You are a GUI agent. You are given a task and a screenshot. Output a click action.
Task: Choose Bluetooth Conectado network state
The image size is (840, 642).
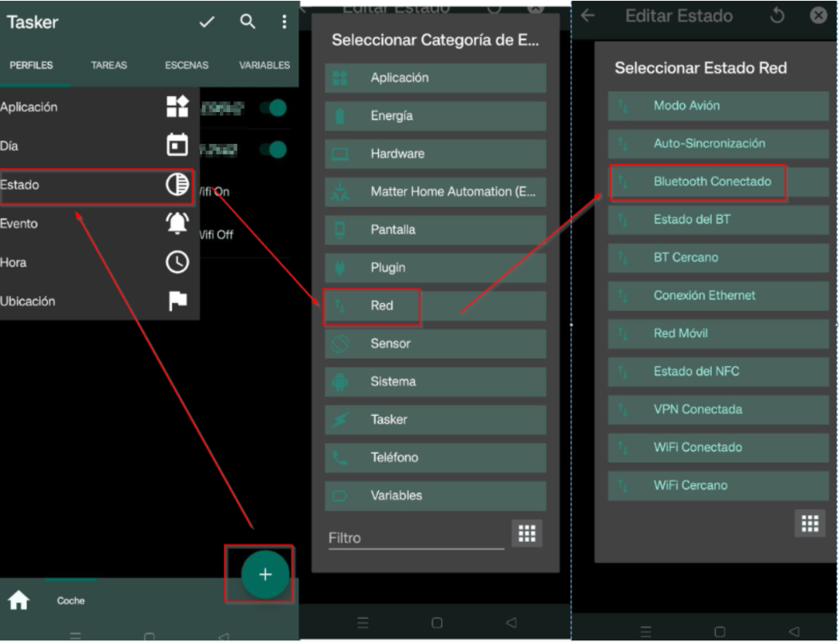(718, 181)
